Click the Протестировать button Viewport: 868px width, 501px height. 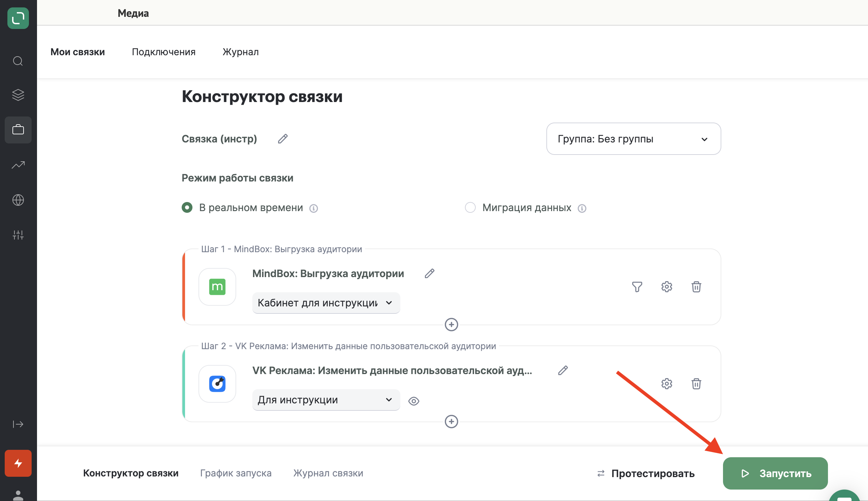point(646,473)
